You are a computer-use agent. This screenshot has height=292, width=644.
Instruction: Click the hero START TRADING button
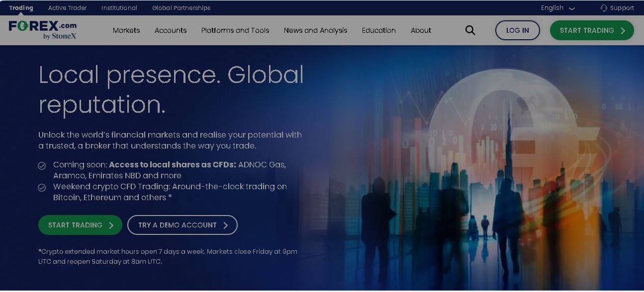pos(80,225)
